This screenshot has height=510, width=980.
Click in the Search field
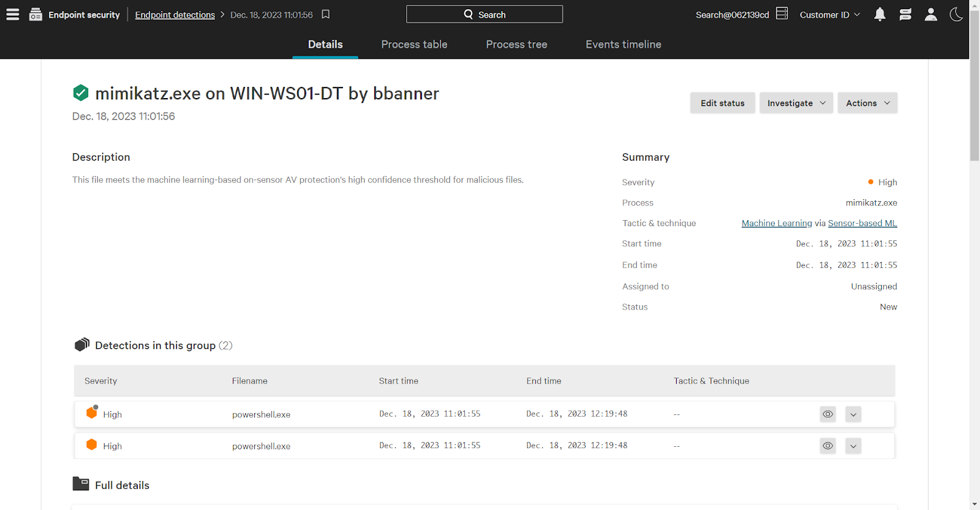click(484, 14)
